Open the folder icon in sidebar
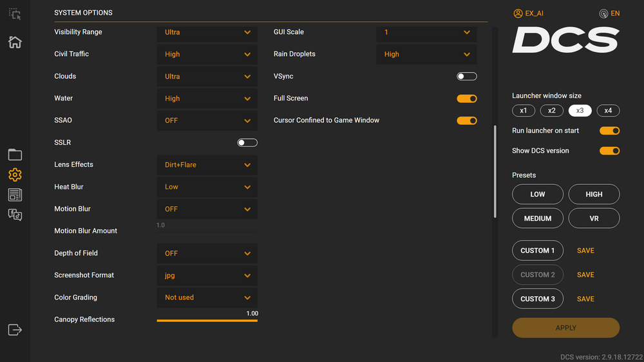The width and height of the screenshot is (644, 362). point(15,155)
